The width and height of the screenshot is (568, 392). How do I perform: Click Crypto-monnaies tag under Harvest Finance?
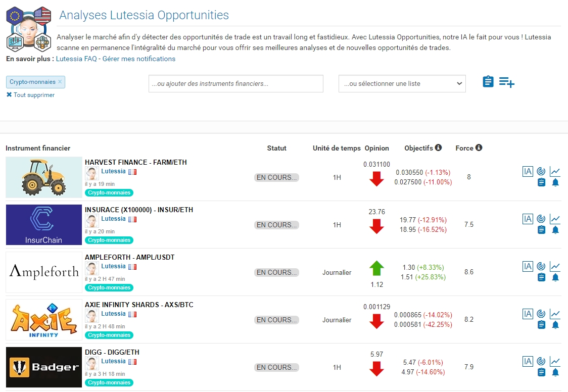(109, 192)
